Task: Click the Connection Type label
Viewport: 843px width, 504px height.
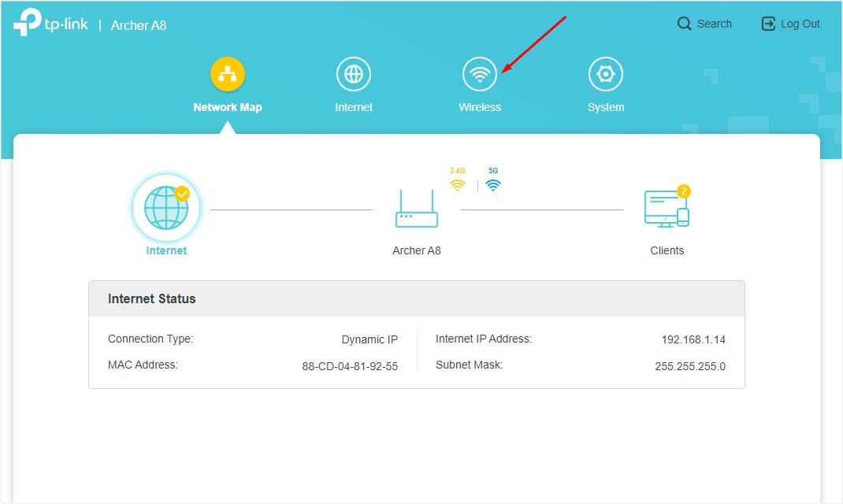Action: (150, 339)
